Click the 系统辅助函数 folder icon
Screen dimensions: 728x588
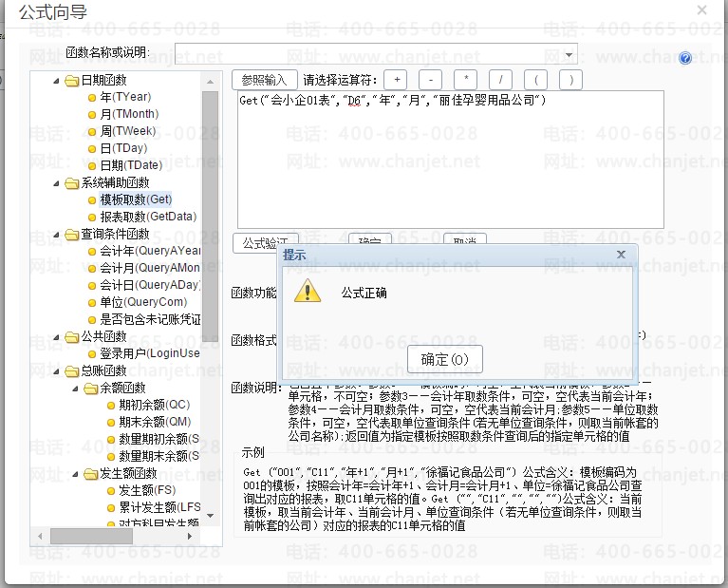pyautogui.click(x=71, y=183)
